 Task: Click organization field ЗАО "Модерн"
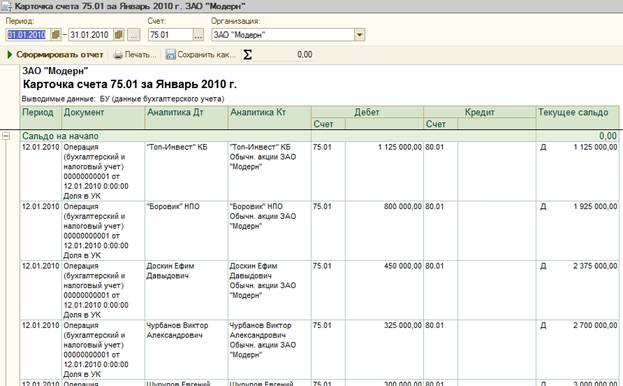(282, 35)
